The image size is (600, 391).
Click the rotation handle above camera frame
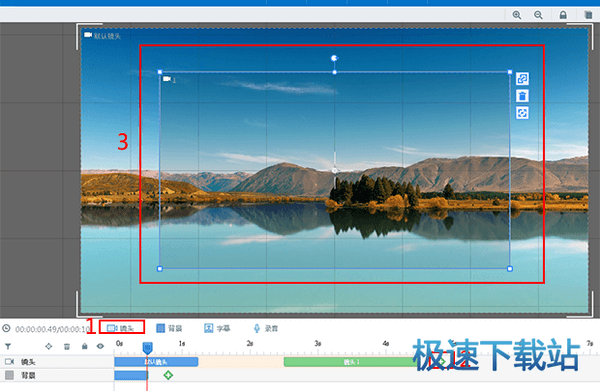[334, 58]
